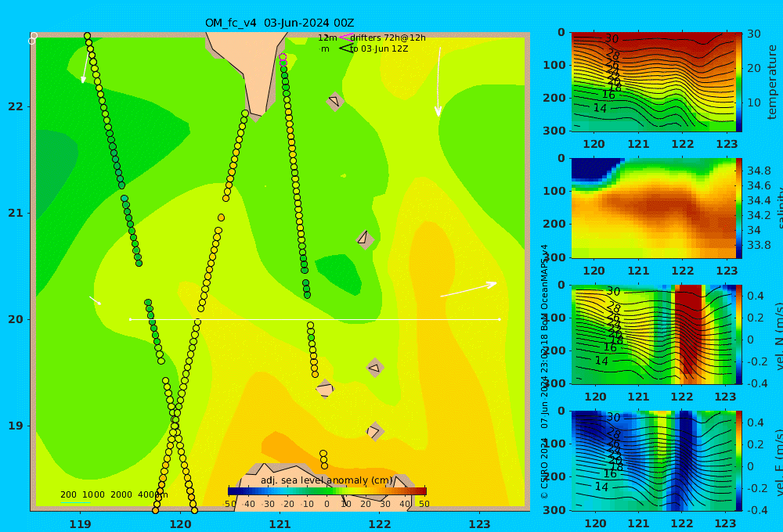Image resolution: width=783 pixels, height=532 pixels.
Task: Click the 'BoM OceanMAPS_v4' timestamp text
Action: click(544, 286)
